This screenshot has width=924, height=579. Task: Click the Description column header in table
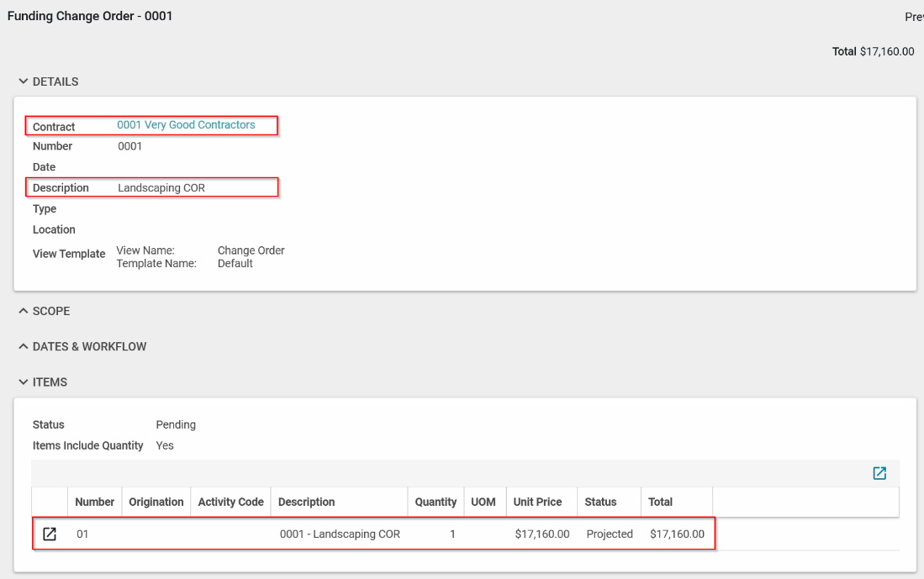(x=306, y=502)
